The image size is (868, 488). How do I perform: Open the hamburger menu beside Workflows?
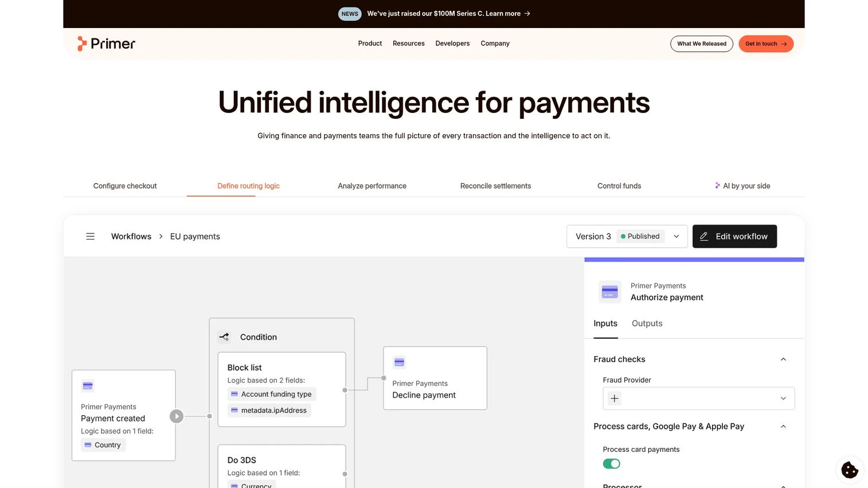pyautogui.click(x=90, y=236)
